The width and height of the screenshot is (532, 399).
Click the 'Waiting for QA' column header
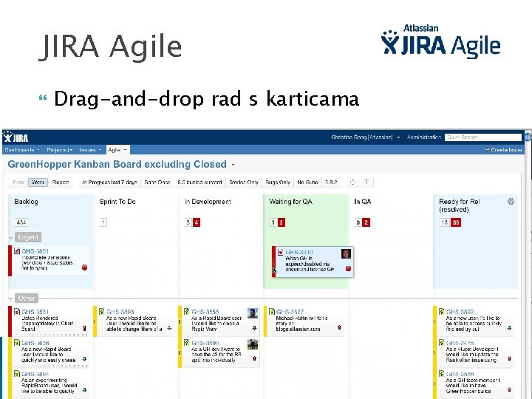pyautogui.click(x=290, y=202)
